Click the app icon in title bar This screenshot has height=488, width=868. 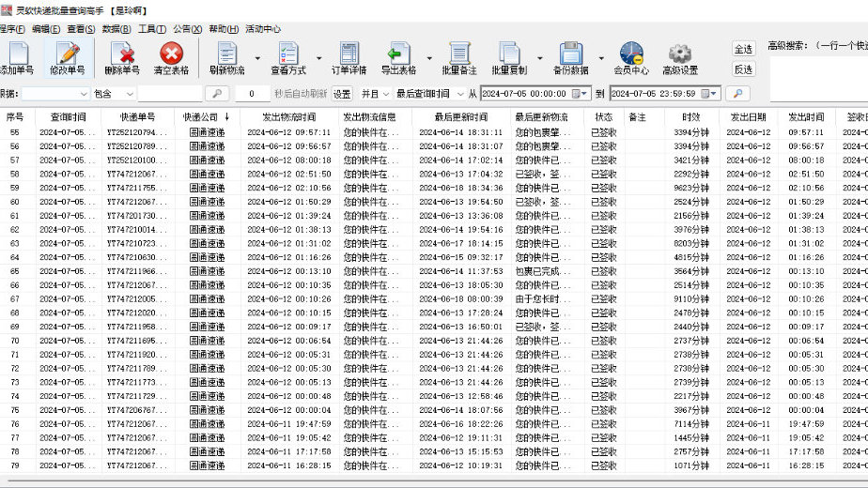pyautogui.click(x=6, y=10)
